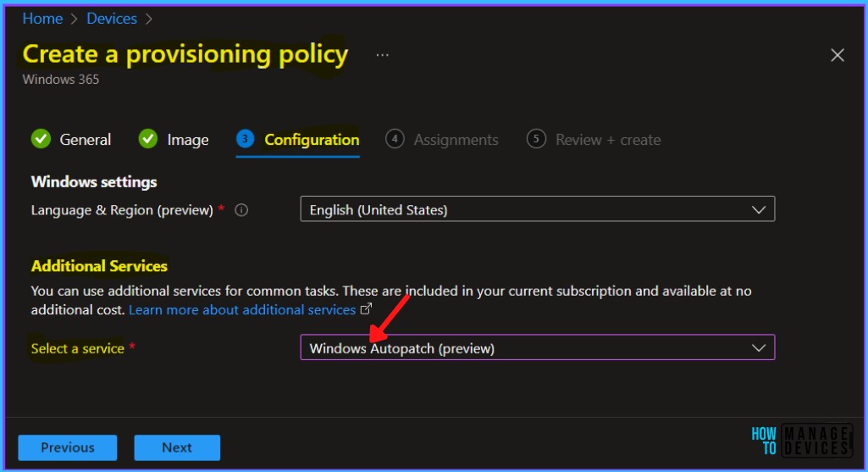868x472 pixels.
Task: Show info tooltip for Language & Region
Action: pyautogui.click(x=241, y=210)
